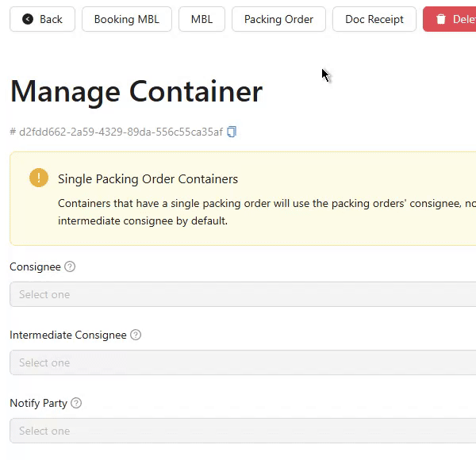Show help for Notify Party field
Image resolution: width=476 pixels, height=460 pixels.
pos(76,403)
